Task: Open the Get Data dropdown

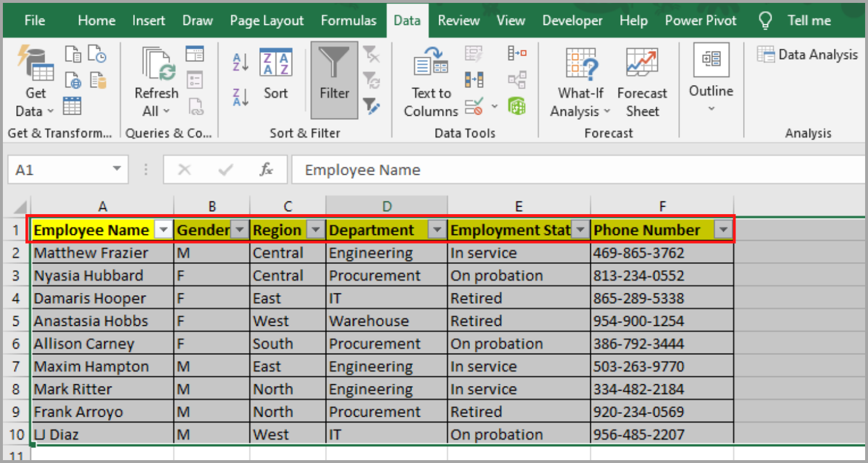Action: click(35, 81)
